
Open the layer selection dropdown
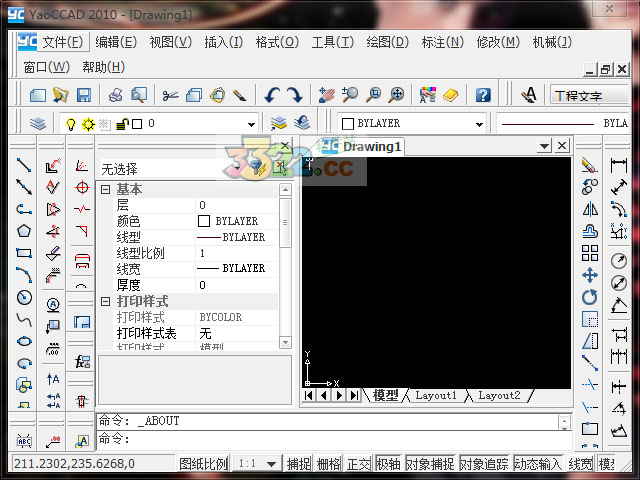coord(251,124)
